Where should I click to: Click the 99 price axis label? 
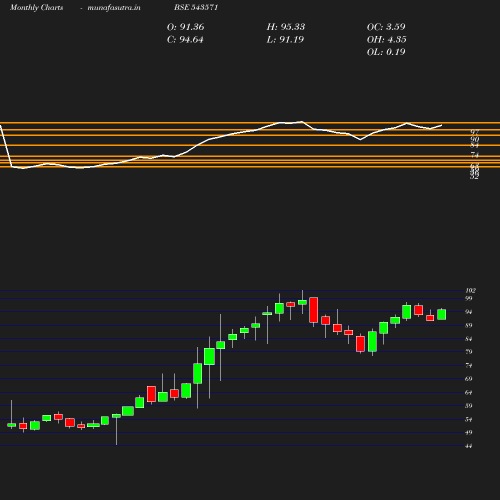click(x=469, y=298)
